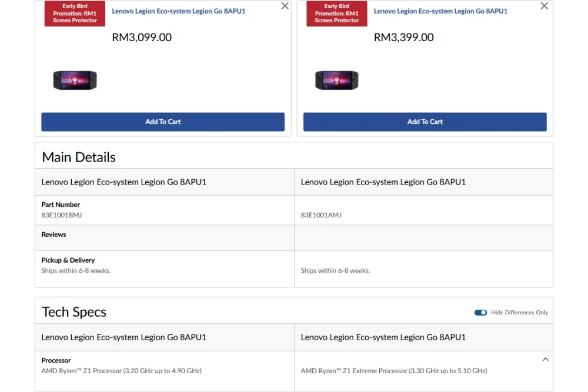Viewport: 588px width, 392px height.
Task: Open the RM3,099.00 Legion Go product title link
Action: point(179,11)
